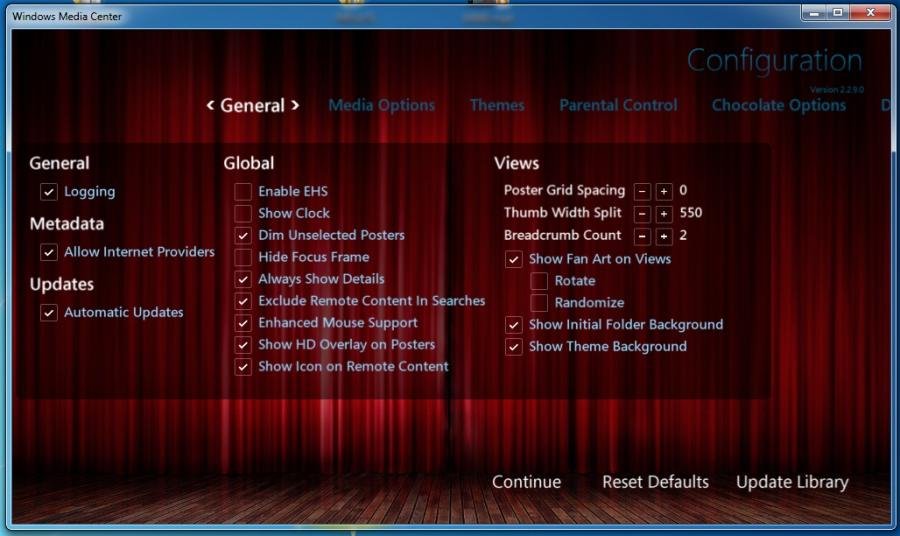Toggle Exclude Remote Content In Searches
The image size is (900, 536).
pyautogui.click(x=243, y=301)
